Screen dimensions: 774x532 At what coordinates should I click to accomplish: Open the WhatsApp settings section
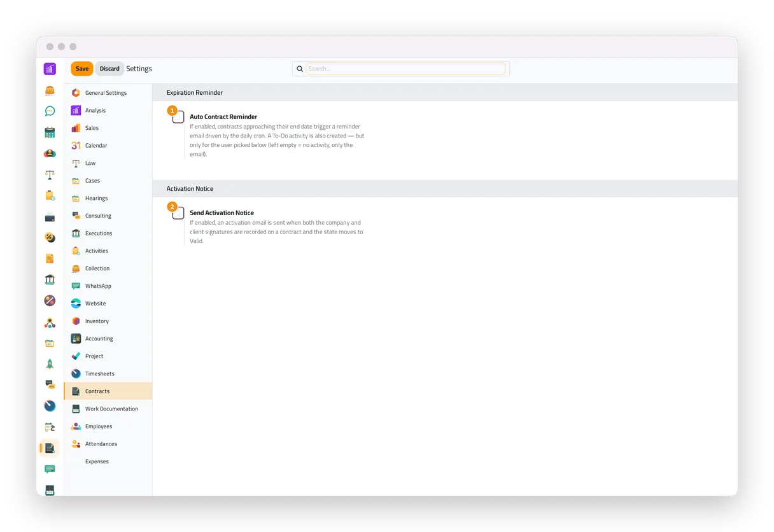[108, 286]
